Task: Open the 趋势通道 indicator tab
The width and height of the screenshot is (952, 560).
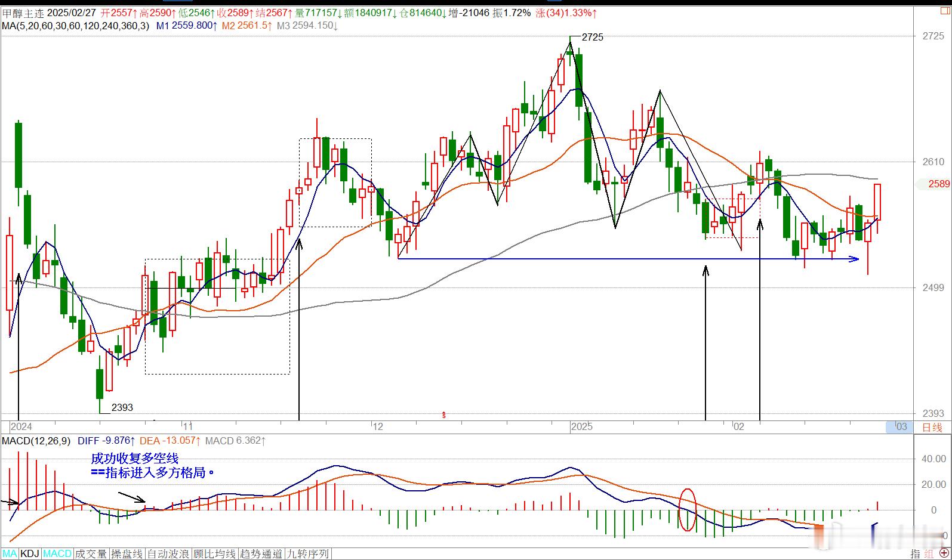Action: [x=261, y=554]
